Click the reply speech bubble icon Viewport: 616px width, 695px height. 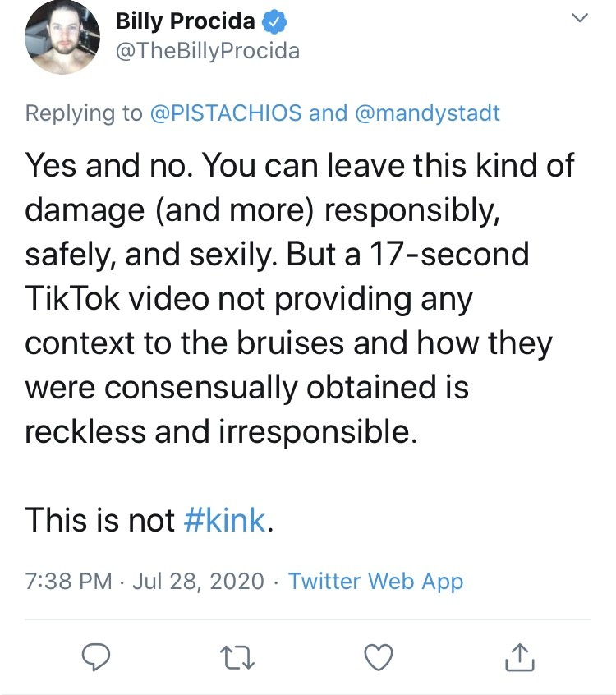click(98, 655)
